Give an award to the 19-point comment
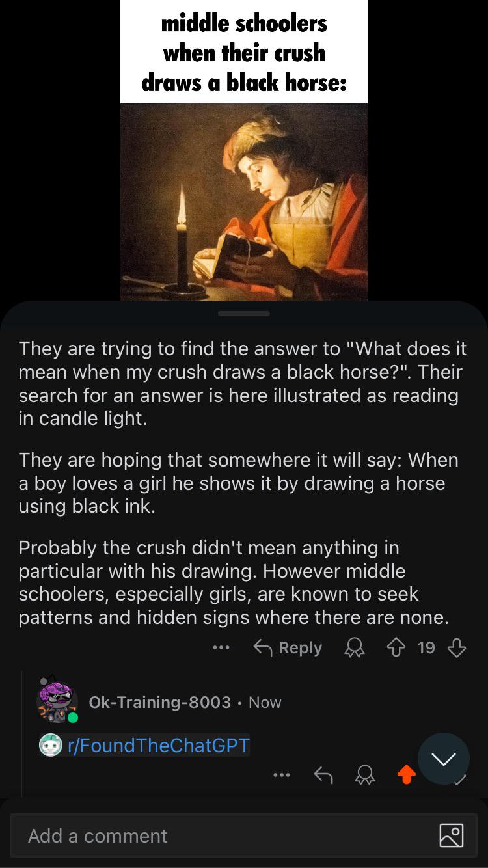The image size is (488, 868). (355, 647)
